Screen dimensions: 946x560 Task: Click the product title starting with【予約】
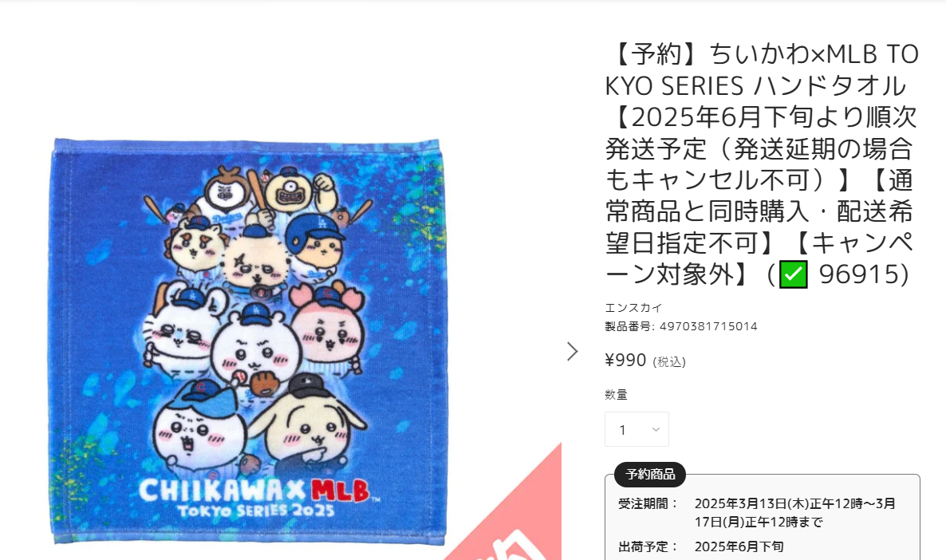(x=762, y=164)
